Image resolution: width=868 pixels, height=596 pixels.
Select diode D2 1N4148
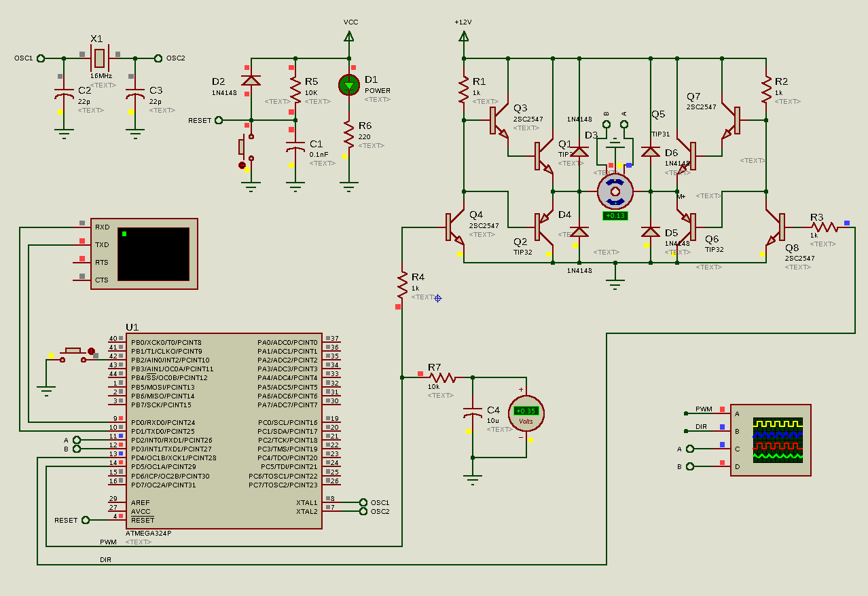point(251,80)
